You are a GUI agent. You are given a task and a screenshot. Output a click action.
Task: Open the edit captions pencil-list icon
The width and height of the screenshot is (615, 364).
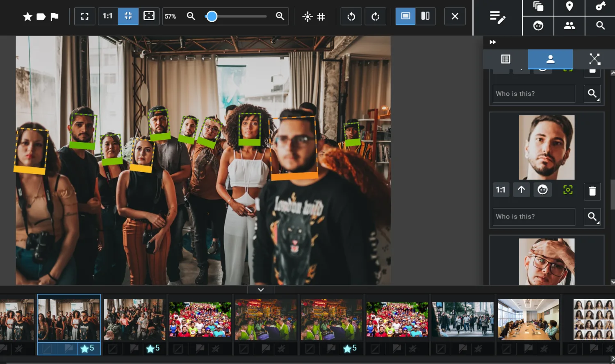(x=498, y=17)
